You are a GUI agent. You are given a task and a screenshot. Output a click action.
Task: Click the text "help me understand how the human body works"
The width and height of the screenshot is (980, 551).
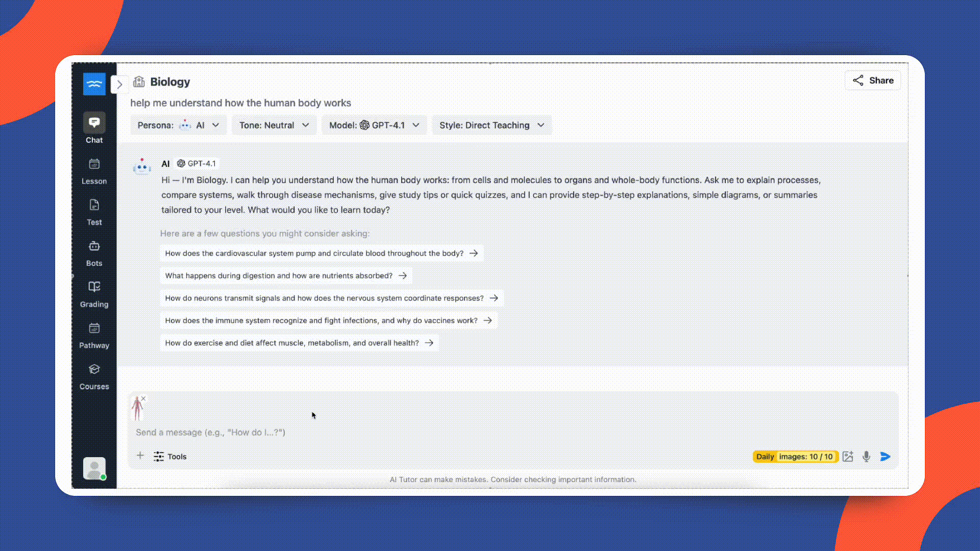click(x=241, y=103)
